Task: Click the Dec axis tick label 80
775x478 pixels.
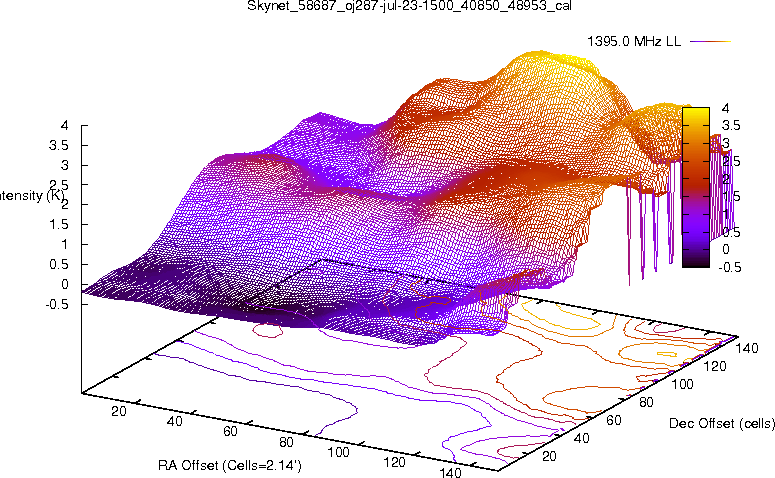Action: [x=646, y=402]
